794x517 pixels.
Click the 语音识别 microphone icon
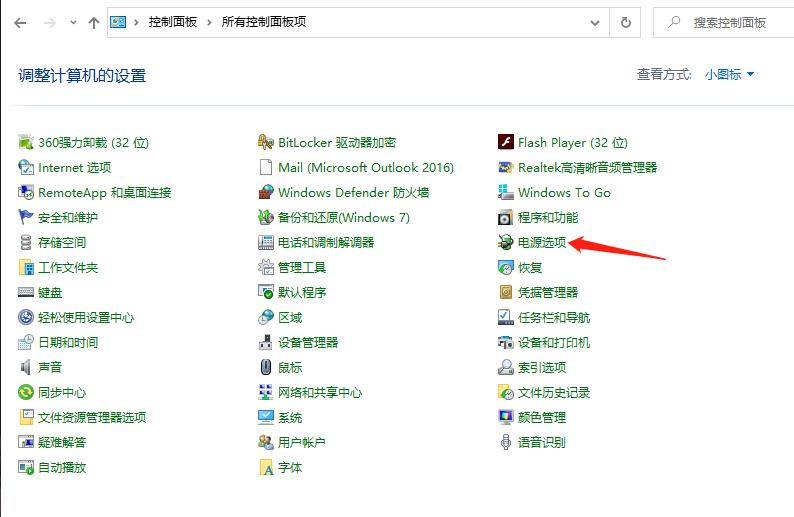505,443
